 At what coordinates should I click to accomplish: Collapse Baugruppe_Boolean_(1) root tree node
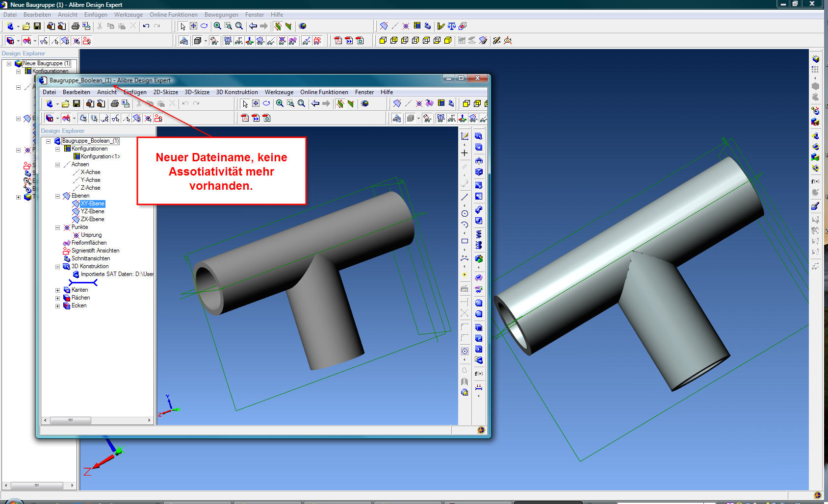tap(49, 141)
